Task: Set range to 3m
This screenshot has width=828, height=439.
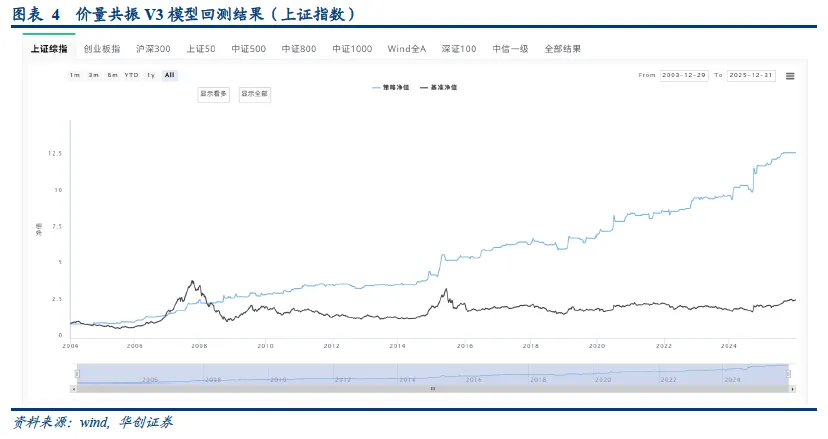Action: pyautogui.click(x=94, y=75)
